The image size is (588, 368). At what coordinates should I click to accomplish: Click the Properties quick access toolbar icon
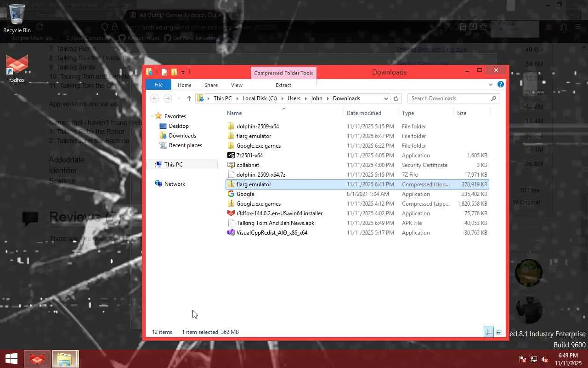(x=164, y=72)
